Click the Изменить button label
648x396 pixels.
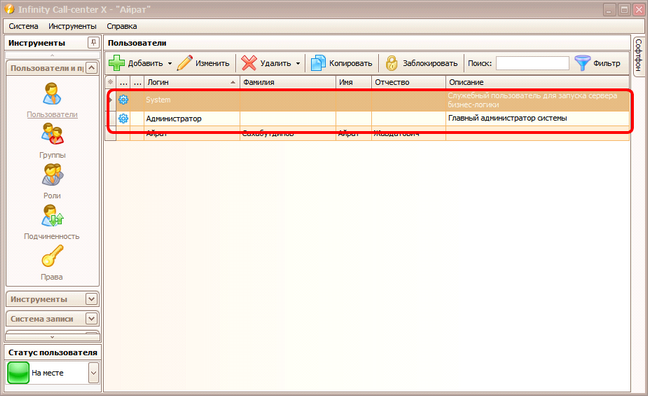click(x=212, y=63)
